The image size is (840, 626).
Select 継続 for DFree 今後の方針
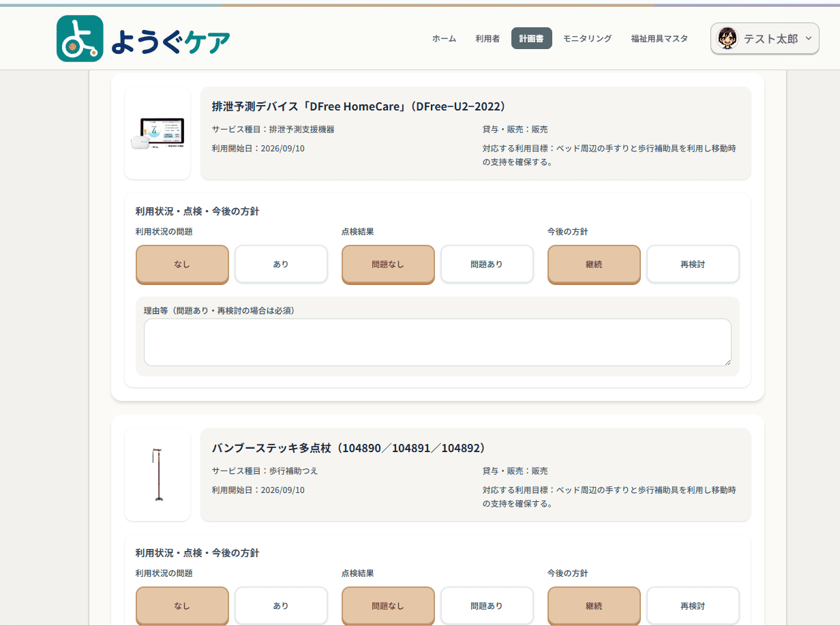pos(594,265)
